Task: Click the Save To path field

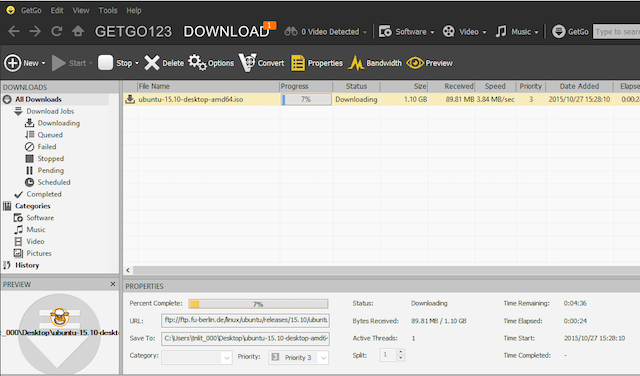Action: click(x=245, y=338)
